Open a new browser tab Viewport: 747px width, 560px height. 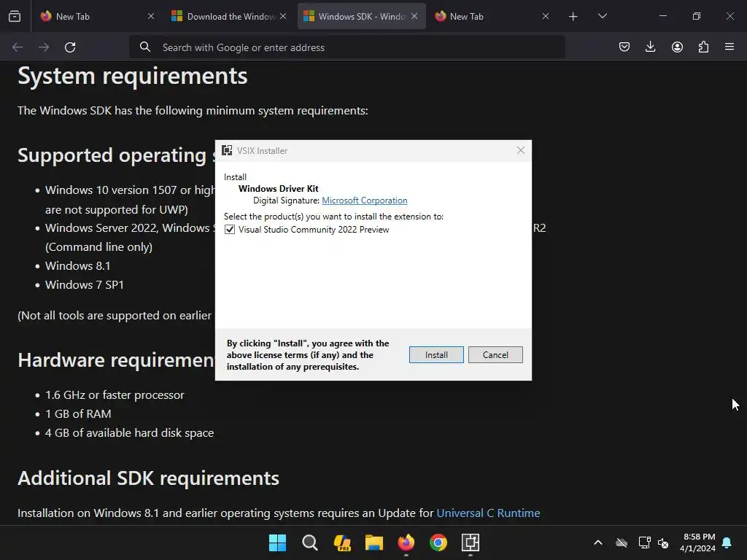tap(573, 17)
